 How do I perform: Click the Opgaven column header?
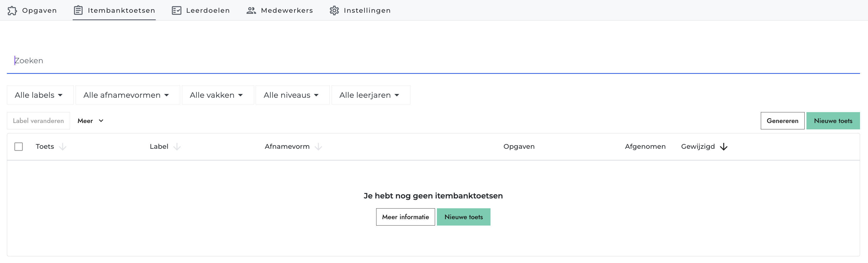click(519, 147)
